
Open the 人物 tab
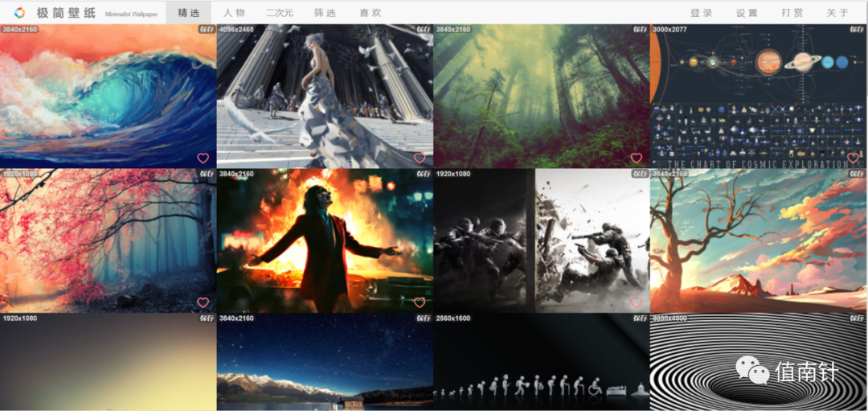tap(234, 13)
